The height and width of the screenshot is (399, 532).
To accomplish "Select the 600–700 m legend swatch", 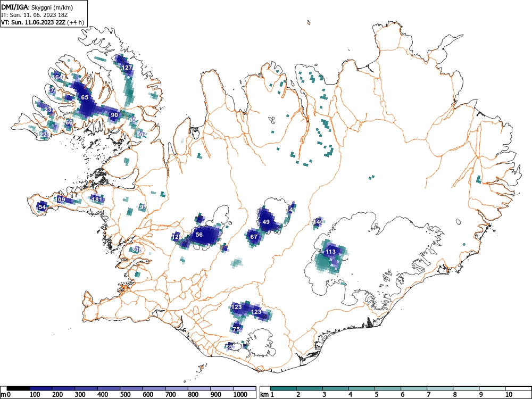I will click(x=154, y=388).
